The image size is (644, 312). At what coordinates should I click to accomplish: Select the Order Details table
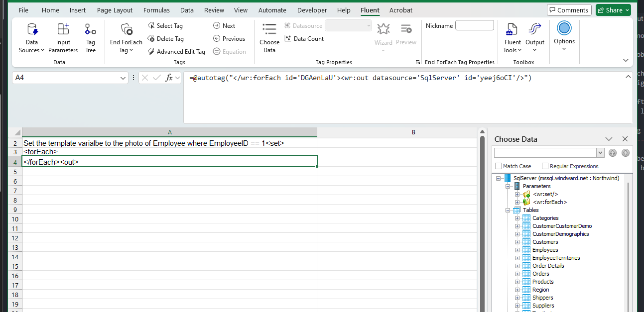click(548, 266)
